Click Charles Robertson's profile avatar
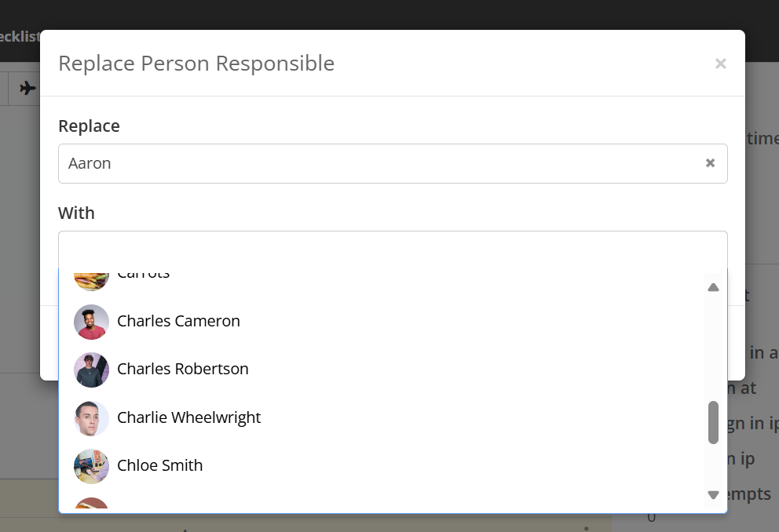Viewport: 779px width, 532px height. pos(91,370)
